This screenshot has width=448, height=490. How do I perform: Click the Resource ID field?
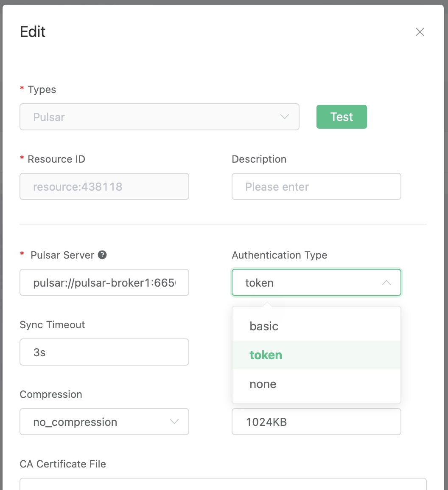tap(104, 186)
